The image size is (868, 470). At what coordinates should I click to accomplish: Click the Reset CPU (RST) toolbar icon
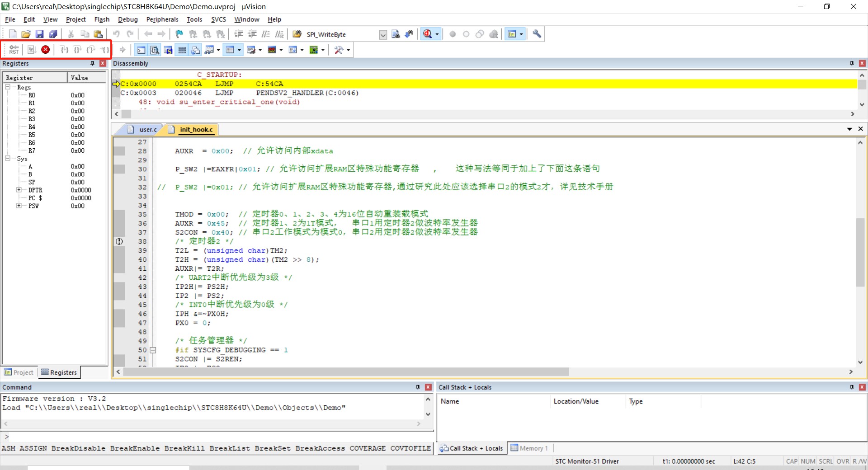pyautogui.click(x=14, y=50)
